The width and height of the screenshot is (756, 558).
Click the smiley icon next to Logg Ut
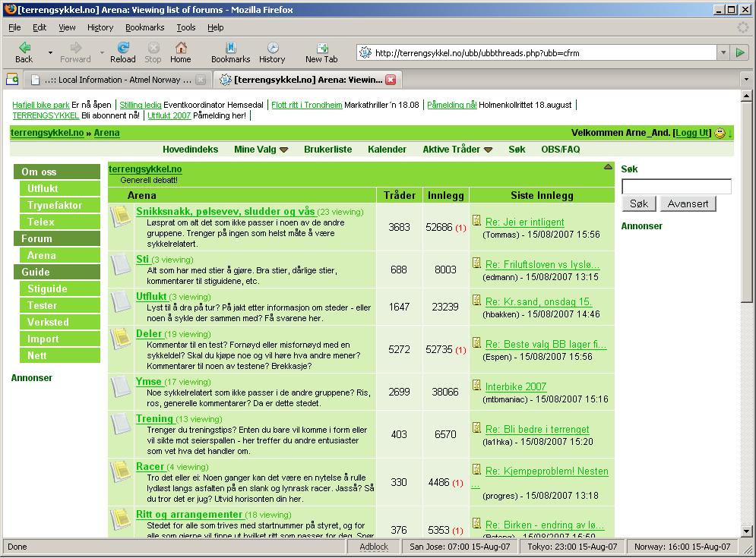[720, 133]
